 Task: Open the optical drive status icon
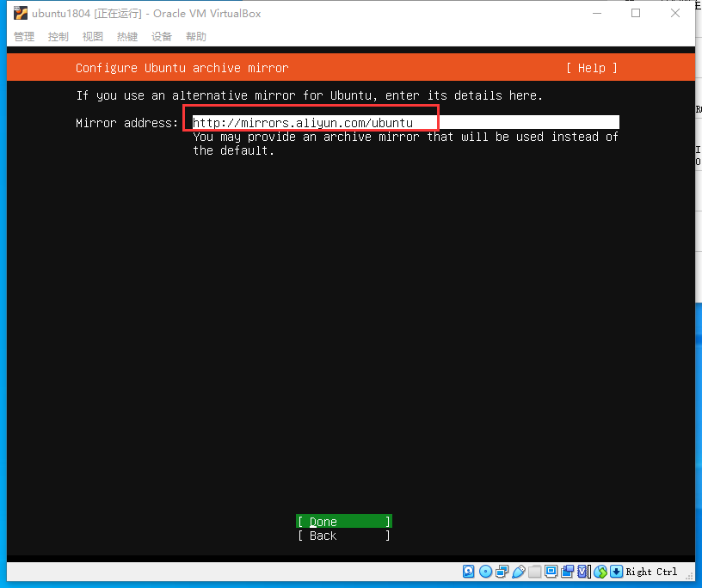pos(485,571)
